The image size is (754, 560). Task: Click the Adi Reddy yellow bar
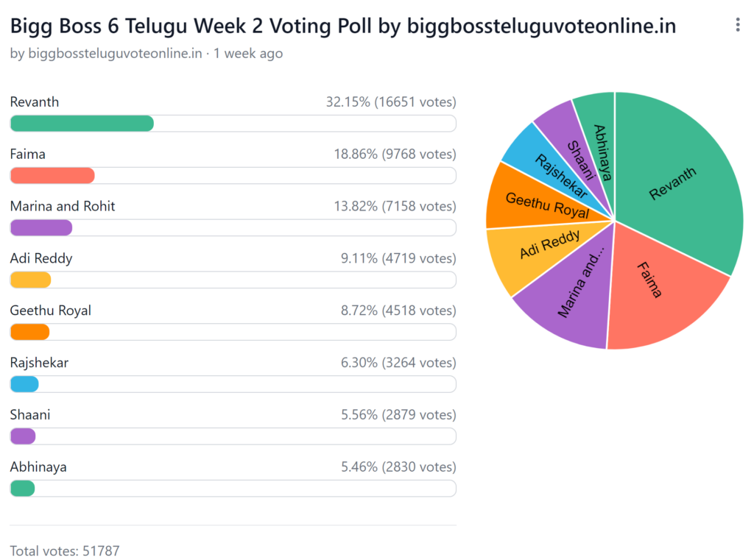point(31,280)
